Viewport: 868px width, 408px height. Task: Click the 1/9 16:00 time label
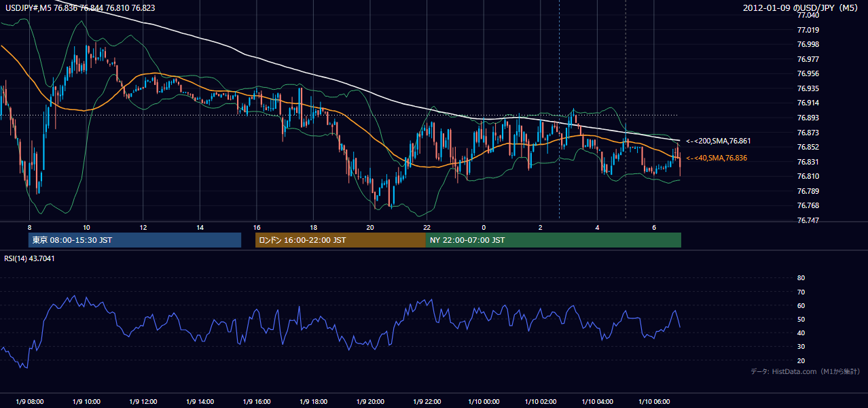tap(257, 401)
